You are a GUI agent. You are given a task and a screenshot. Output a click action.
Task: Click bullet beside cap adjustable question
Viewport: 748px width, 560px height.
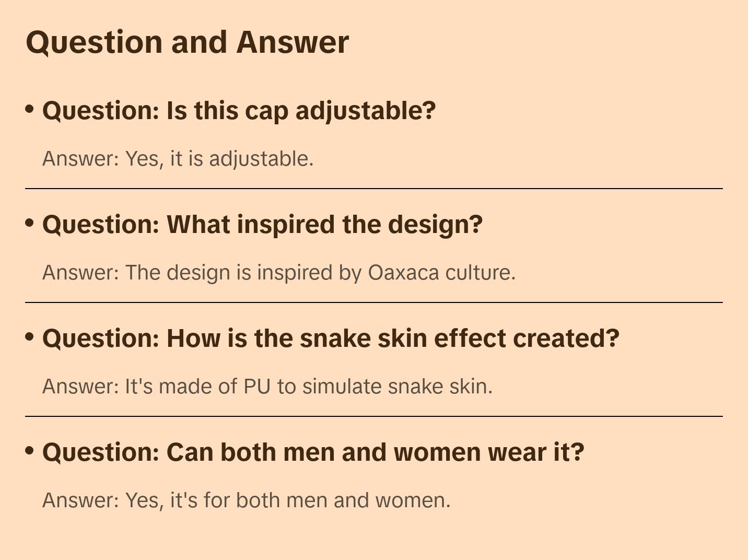point(30,109)
